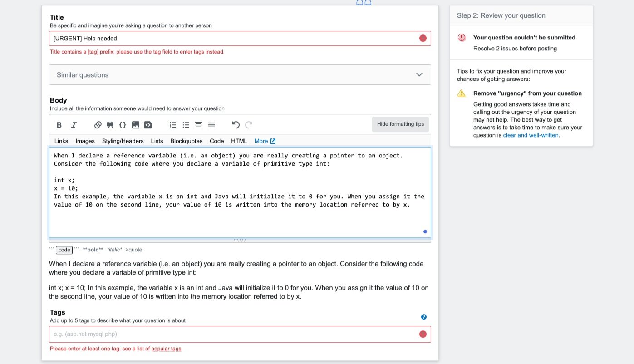Click the error icon in the Tags field
This screenshot has width=634, height=364.
pyautogui.click(x=423, y=334)
